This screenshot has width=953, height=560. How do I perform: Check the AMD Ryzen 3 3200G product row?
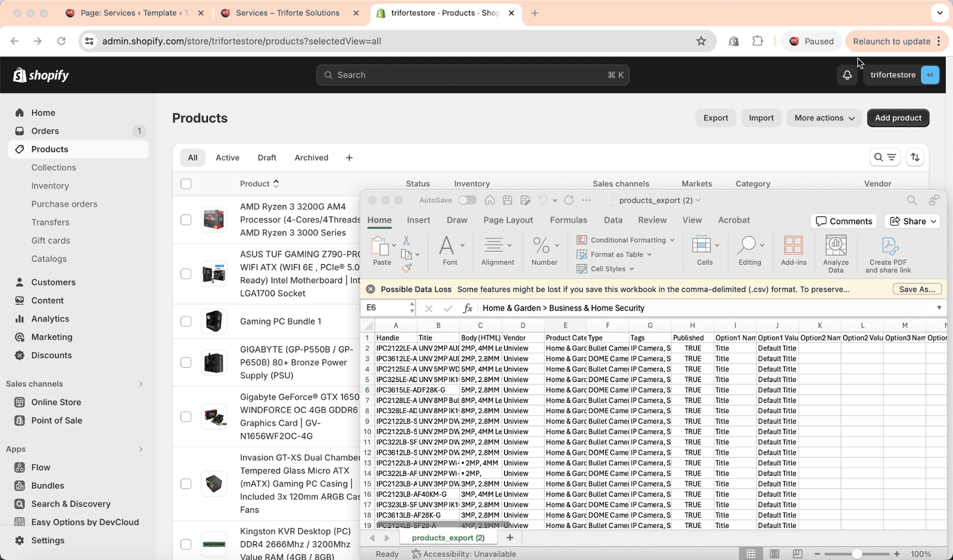pos(186,220)
